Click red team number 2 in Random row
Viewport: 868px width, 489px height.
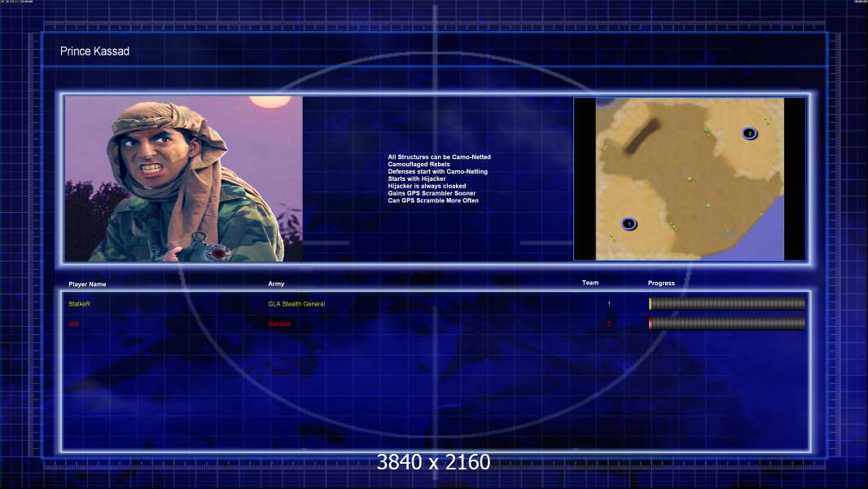tap(609, 324)
